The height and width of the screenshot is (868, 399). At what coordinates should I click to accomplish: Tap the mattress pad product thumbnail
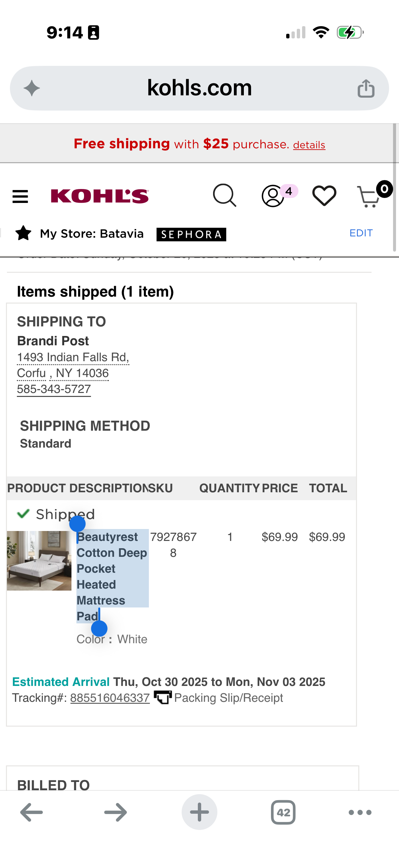click(x=39, y=561)
